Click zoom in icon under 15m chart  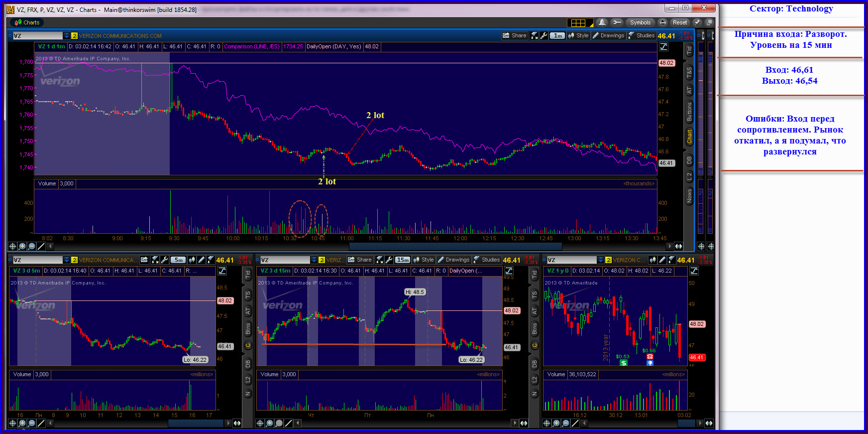coord(270,423)
